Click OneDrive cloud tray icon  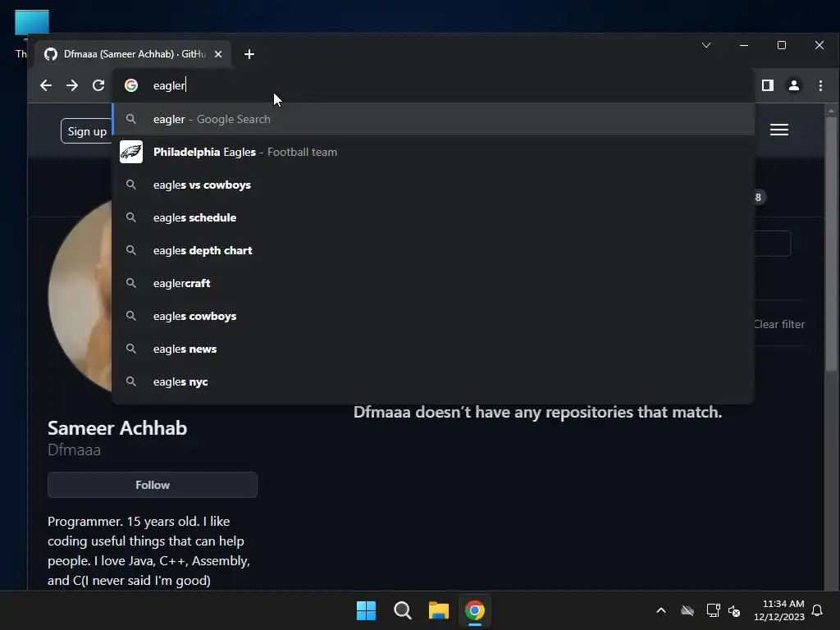tap(687, 610)
